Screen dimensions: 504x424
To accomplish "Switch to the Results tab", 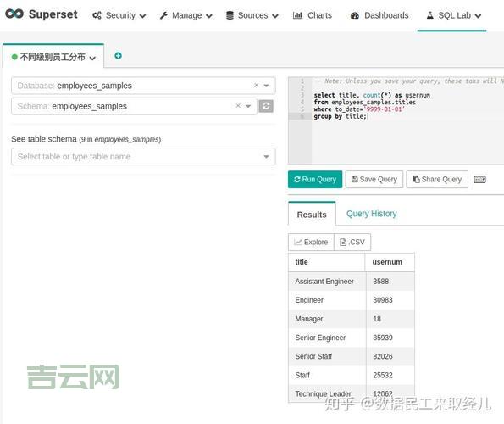I will [312, 215].
